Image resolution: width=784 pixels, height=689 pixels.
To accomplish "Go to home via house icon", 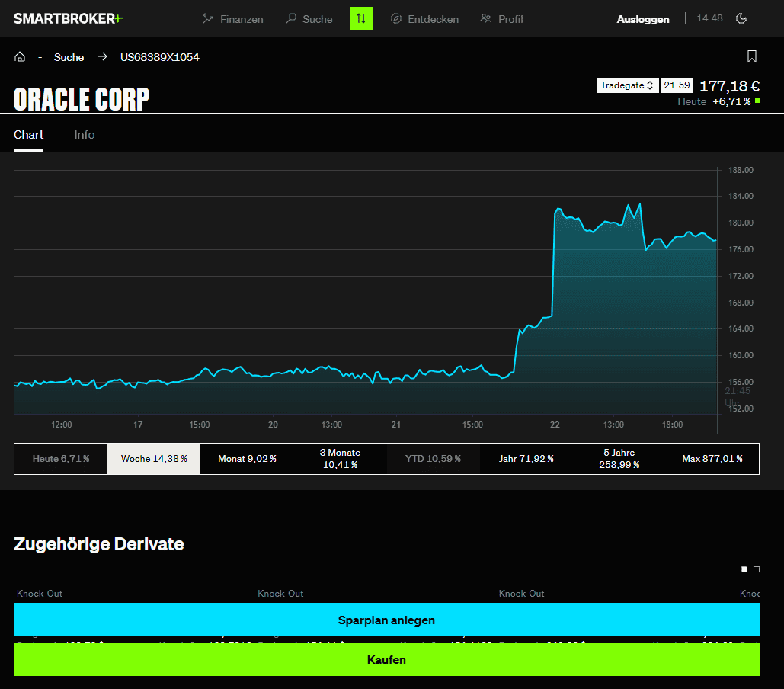I will [x=20, y=56].
